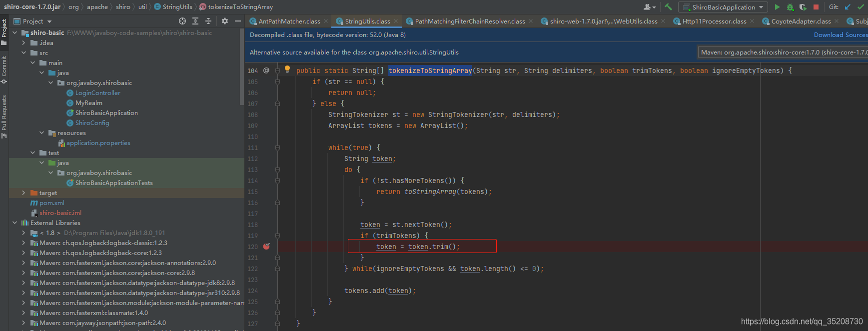Fold the while loop at line 111
Image resolution: width=868 pixels, height=331 pixels.
[x=277, y=147]
